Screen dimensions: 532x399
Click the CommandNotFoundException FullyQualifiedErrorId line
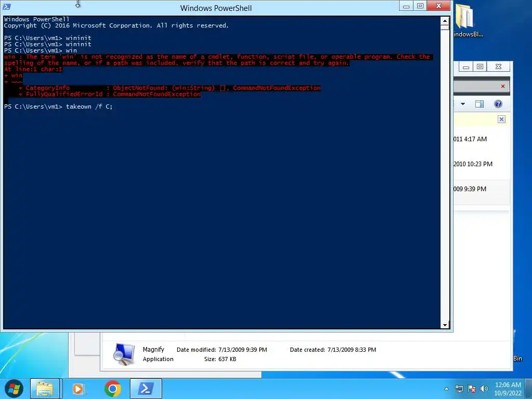[110, 95]
